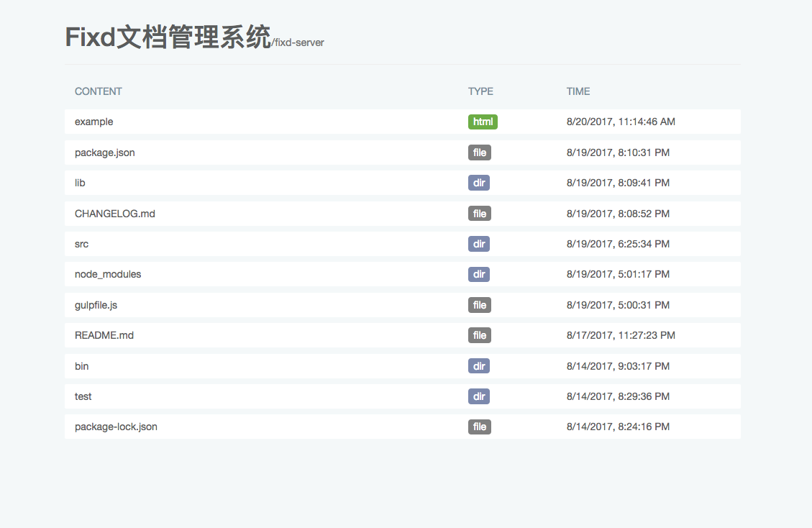
Task: Click the file badge in gulpfile.js row
Action: click(x=480, y=305)
